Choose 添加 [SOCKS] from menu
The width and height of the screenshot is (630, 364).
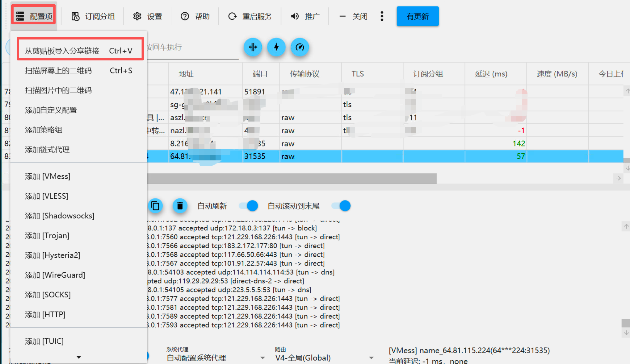(79, 295)
